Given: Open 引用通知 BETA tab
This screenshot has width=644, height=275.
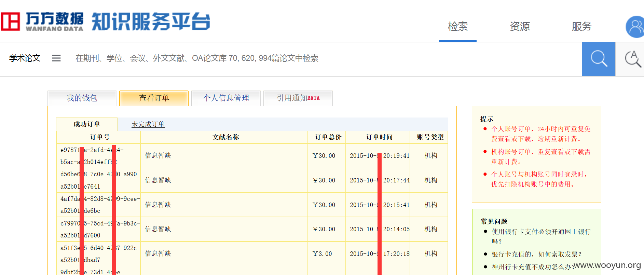Looking at the screenshot, I should pos(298,98).
